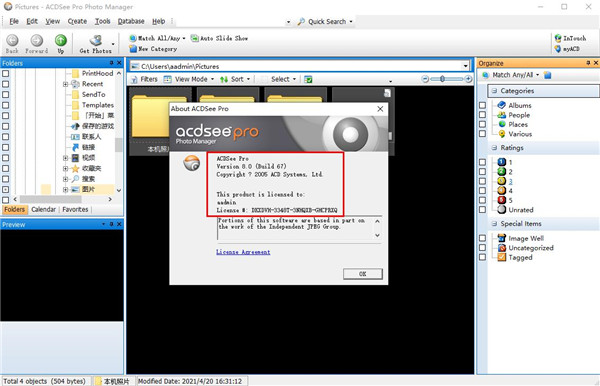Switch to the Calendar tab
The image size is (600, 386).
tap(43, 209)
